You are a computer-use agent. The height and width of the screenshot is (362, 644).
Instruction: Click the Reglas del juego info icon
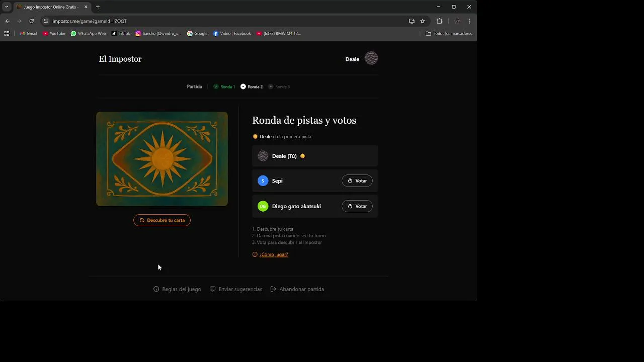[x=156, y=289]
